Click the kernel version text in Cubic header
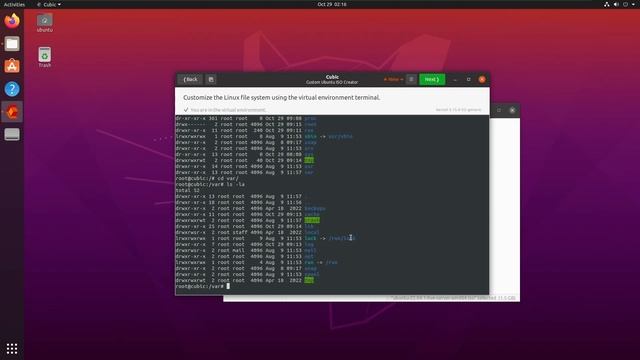Image resolution: width=640 pixels, height=360 pixels. click(458, 110)
